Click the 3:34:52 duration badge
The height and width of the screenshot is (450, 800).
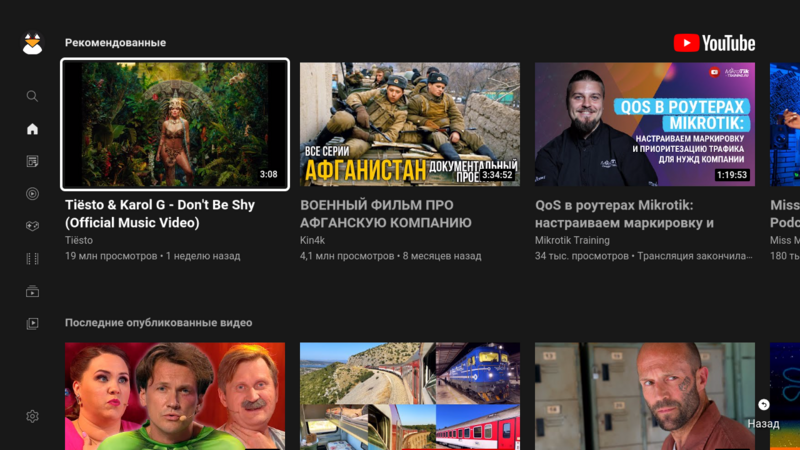[x=497, y=175]
